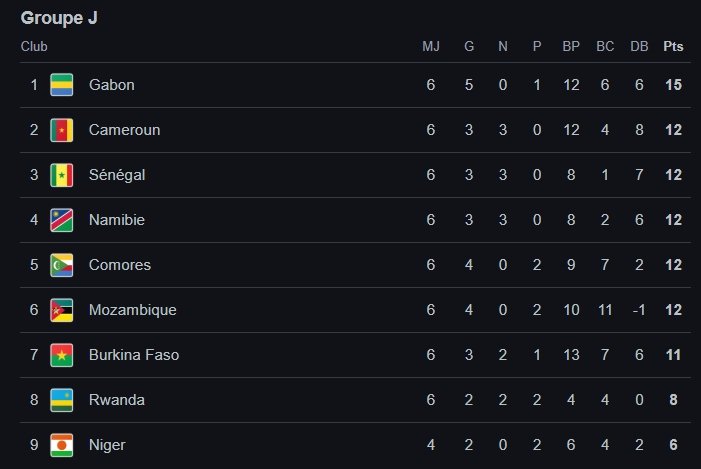The height and width of the screenshot is (469, 701).
Task: Select the Sénégal team name
Action: (117, 175)
